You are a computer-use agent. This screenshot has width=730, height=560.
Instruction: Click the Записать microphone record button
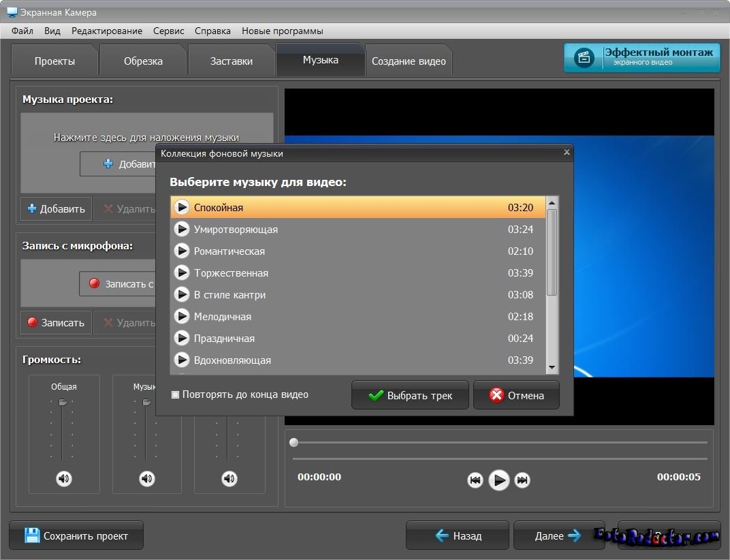point(56,322)
